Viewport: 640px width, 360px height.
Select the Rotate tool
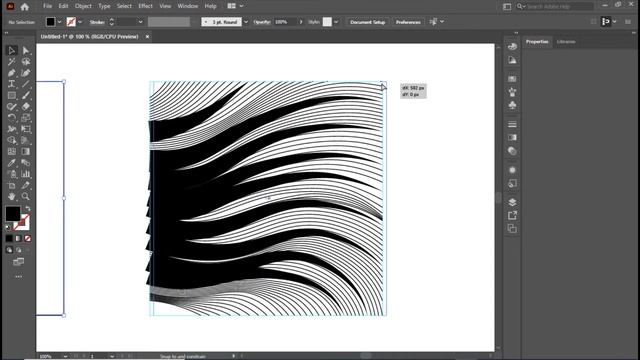11,118
